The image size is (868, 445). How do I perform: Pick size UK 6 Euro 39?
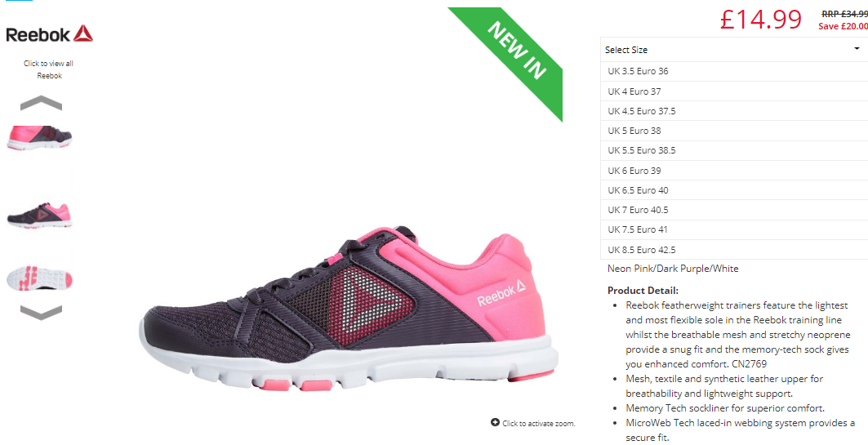coord(734,171)
